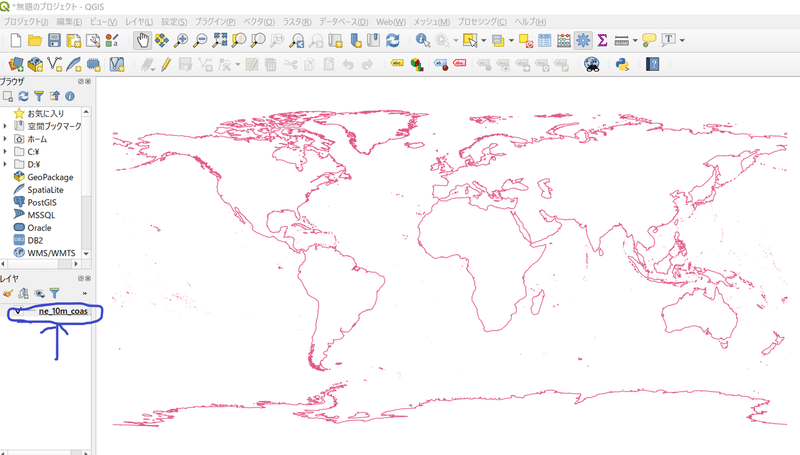800x455 pixels.
Task: Open the Field Calculator abacus icon
Action: [x=564, y=40]
